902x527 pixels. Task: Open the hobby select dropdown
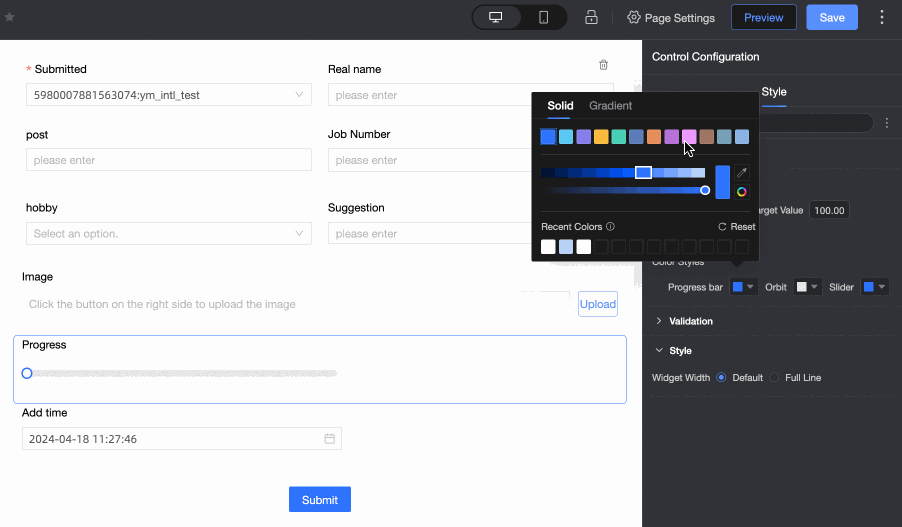(x=169, y=234)
